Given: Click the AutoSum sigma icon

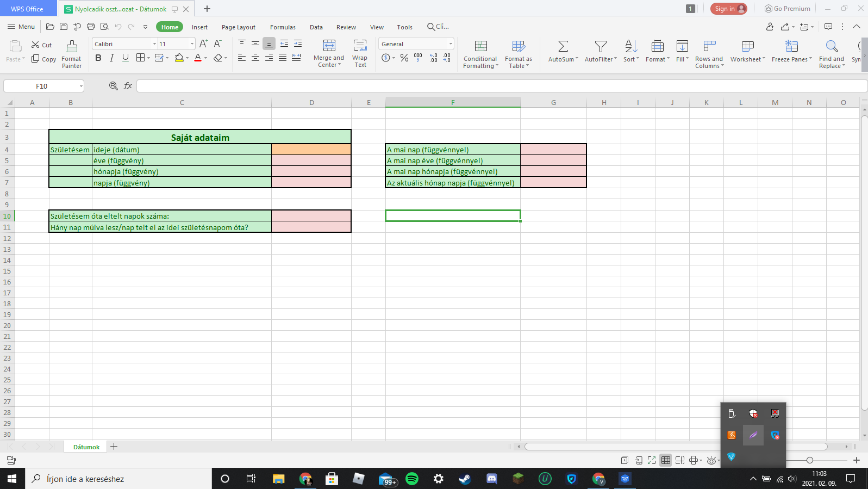Looking at the screenshot, I should (x=563, y=47).
